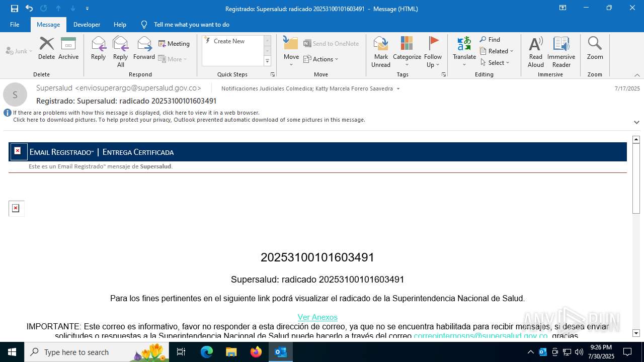
Task: Open the Select dropdown
Action: (x=495, y=63)
